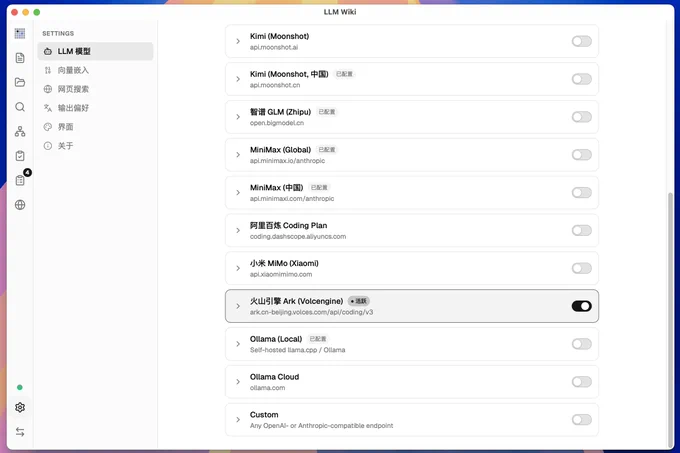680x453 pixels.
Task: Enable the MiniMax (中国) toggle
Action: (582, 192)
